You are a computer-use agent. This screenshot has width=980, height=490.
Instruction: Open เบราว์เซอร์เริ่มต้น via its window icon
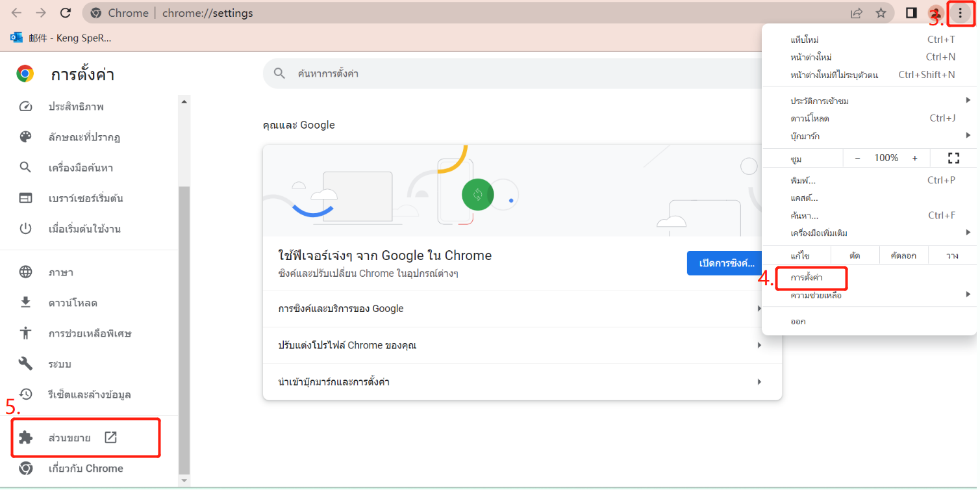coord(25,198)
